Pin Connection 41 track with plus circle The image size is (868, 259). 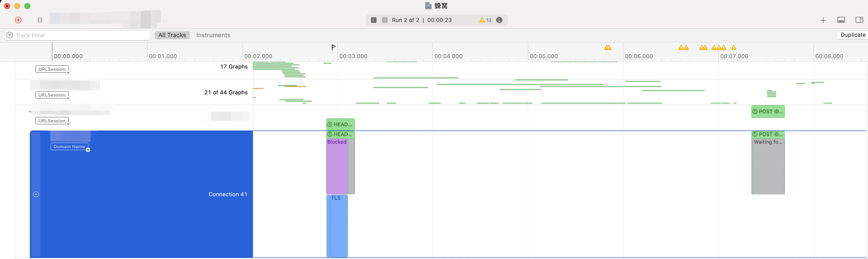[x=36, y=194]
